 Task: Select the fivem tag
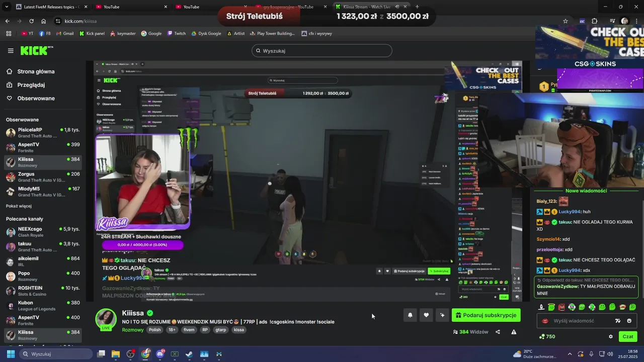(189, 330)
